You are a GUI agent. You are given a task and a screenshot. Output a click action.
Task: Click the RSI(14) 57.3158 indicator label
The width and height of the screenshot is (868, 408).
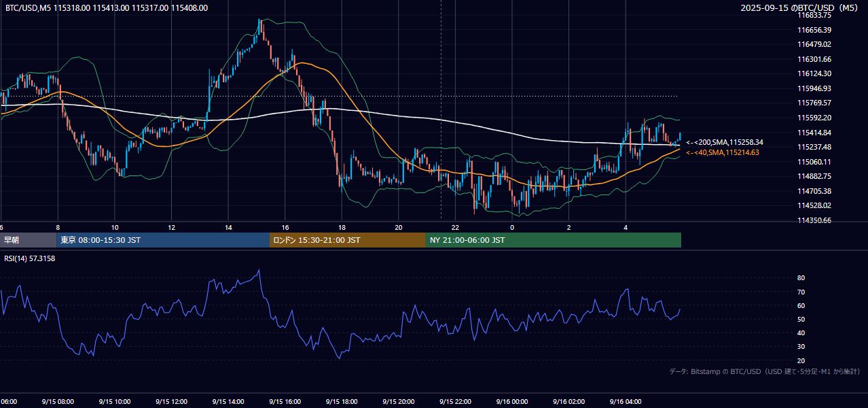tap(30, 258)
